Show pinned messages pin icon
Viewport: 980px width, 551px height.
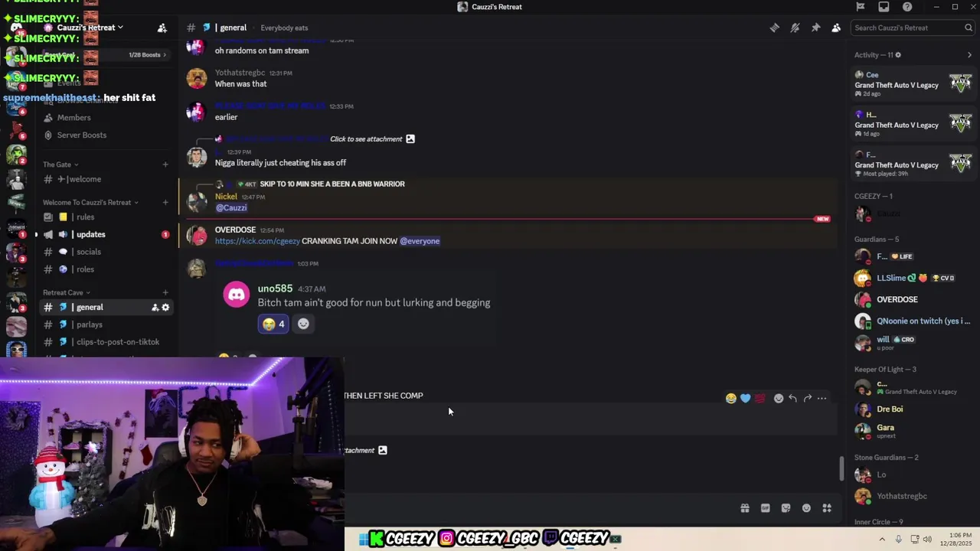point(815,28)
